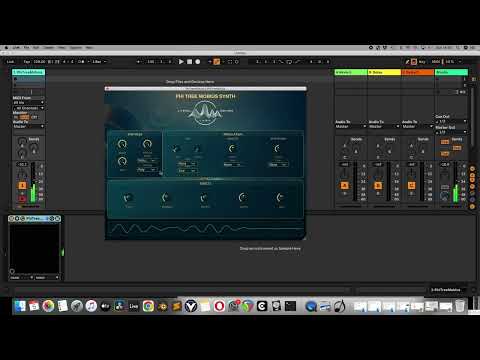Toggle the orange Automation Arm button

click(x=217, y=62)
